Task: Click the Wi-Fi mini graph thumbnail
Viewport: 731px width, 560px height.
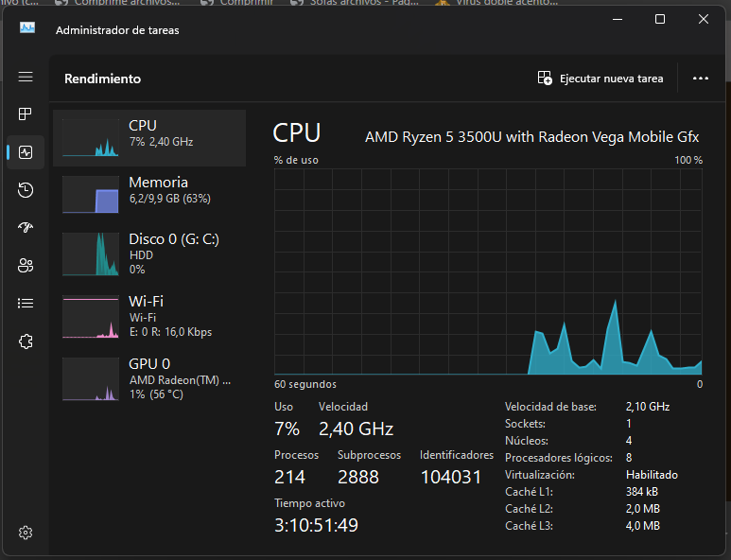Action: coord(91,317)
